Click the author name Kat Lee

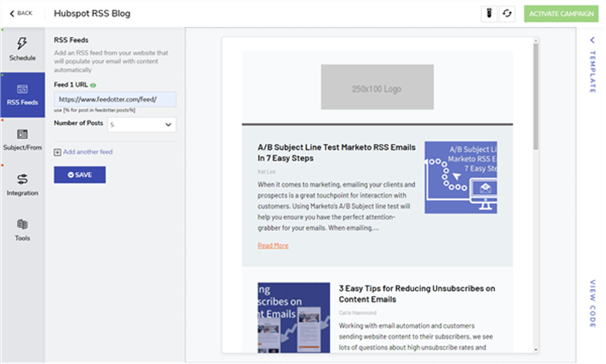(x=267, y=172)
